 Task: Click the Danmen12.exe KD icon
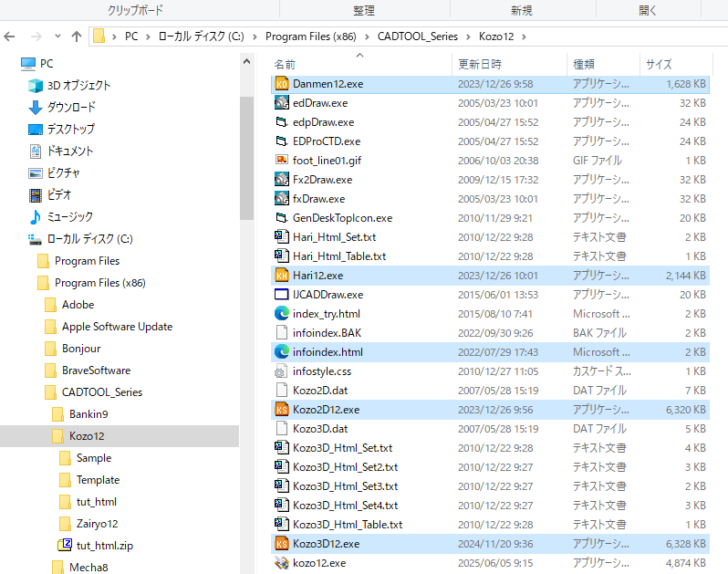[x=281, y=84]
